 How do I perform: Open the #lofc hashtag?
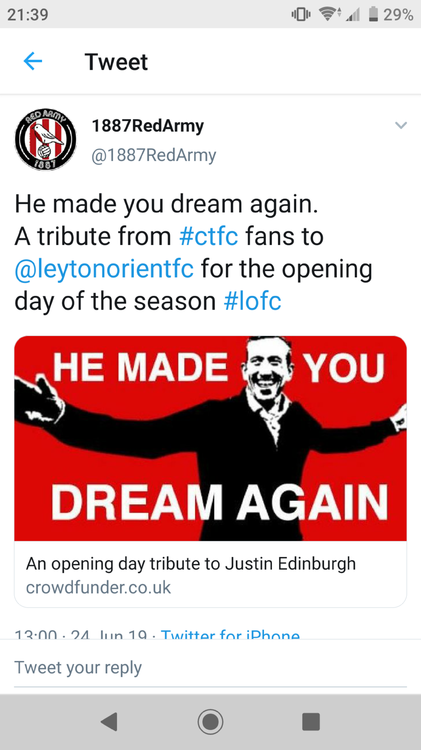tap(252, 301)
